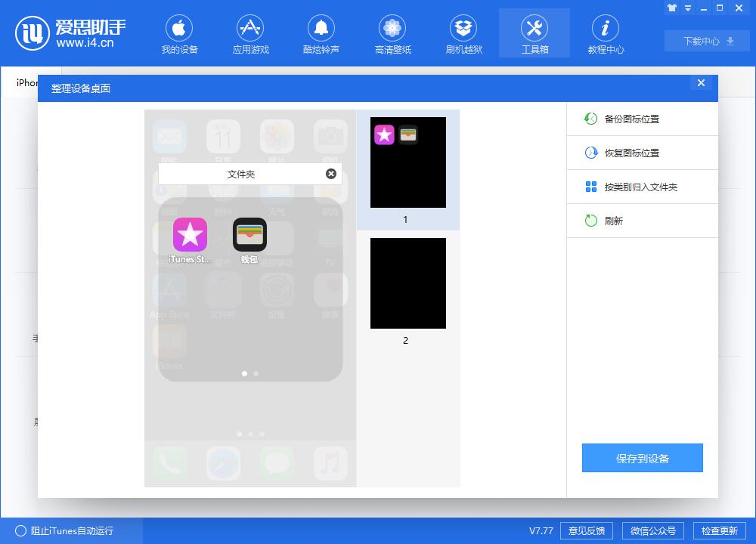
Task: Open the 酷炫铃声 (Ringtones) section
Action: tap(321, 32)
